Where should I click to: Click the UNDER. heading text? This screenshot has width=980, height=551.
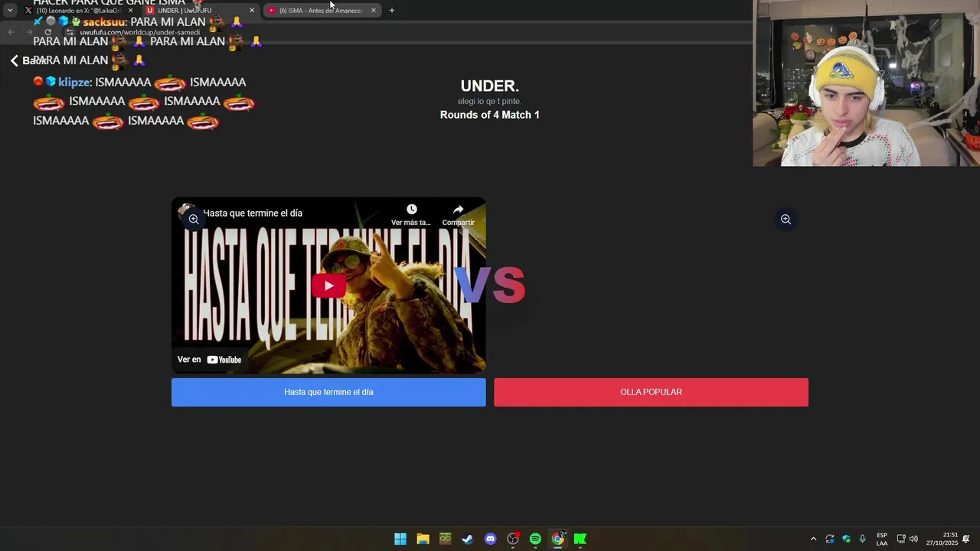[490, 86]
